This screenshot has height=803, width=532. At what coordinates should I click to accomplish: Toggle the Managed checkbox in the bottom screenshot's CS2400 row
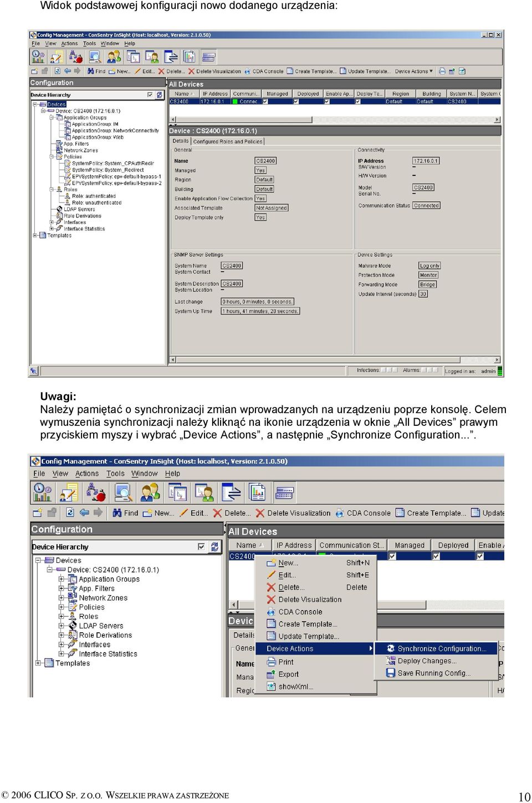(x=392, y=556)
